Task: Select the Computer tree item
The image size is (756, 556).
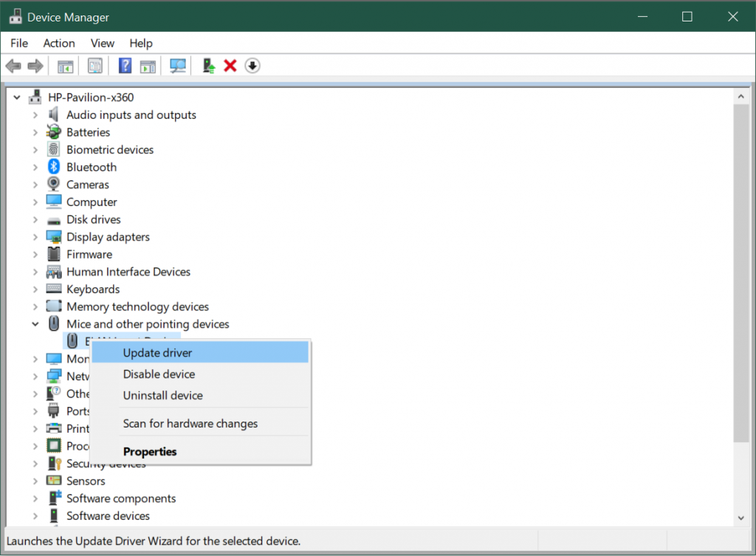Action: pyautogui.click(x=92, y=202)
